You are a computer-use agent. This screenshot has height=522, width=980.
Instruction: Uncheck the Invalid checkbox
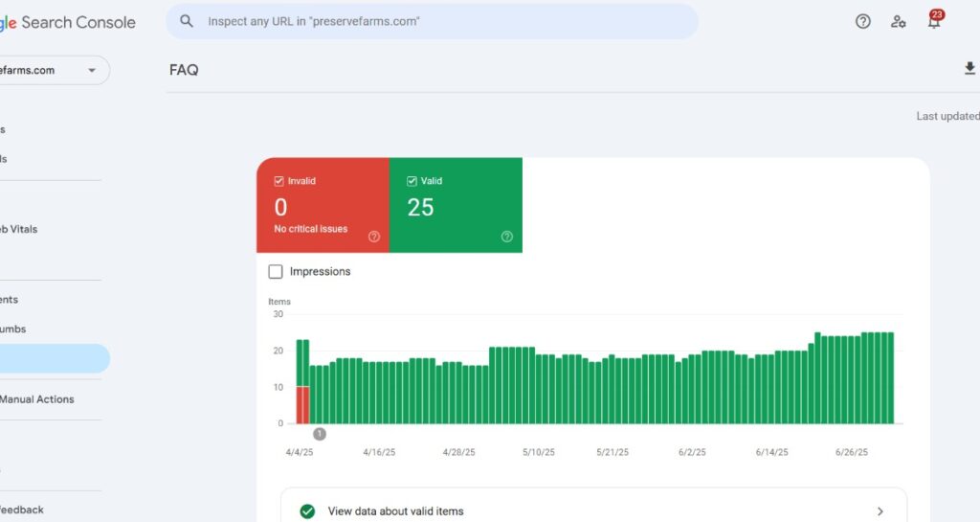click(x=278, y=181)
